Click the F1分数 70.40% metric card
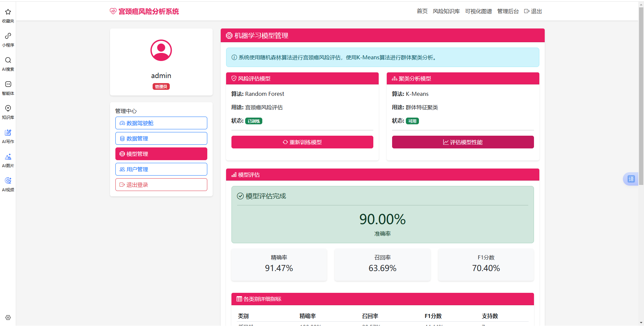The width and height of the screenshot is (644, 326). click(x=486, y=264)
